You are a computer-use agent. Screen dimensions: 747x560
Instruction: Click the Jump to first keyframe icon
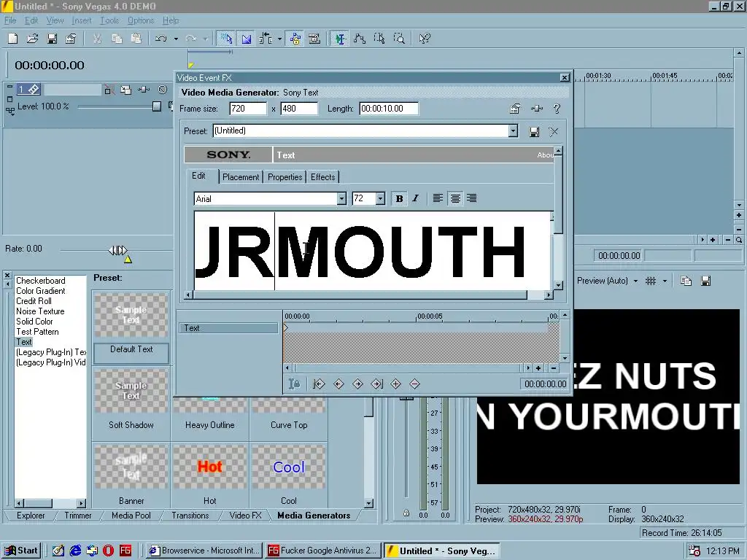pos(319,384)
